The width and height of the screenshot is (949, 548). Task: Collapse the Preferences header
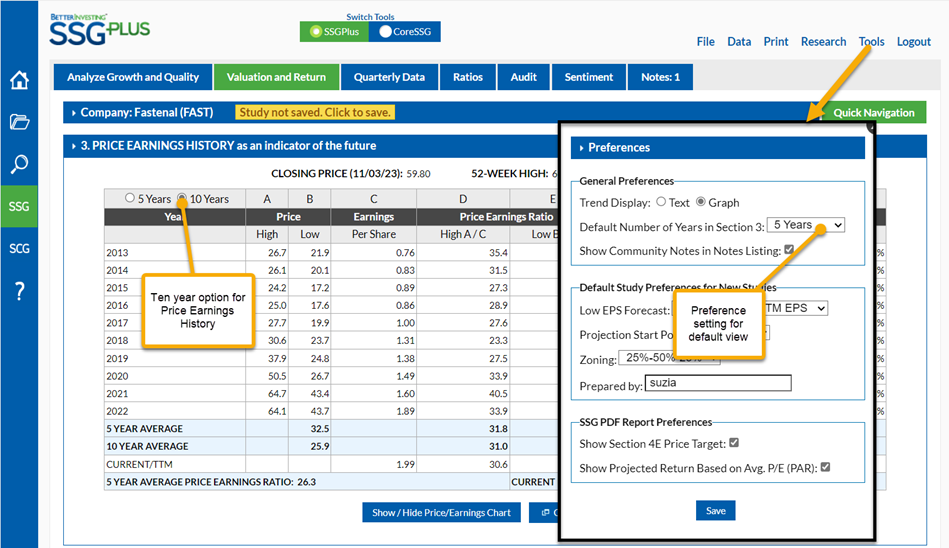click(x=718, y=148)
